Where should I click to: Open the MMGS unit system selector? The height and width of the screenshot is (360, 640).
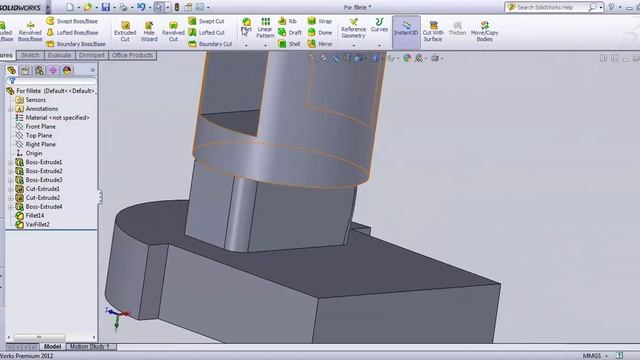point(595,356)
